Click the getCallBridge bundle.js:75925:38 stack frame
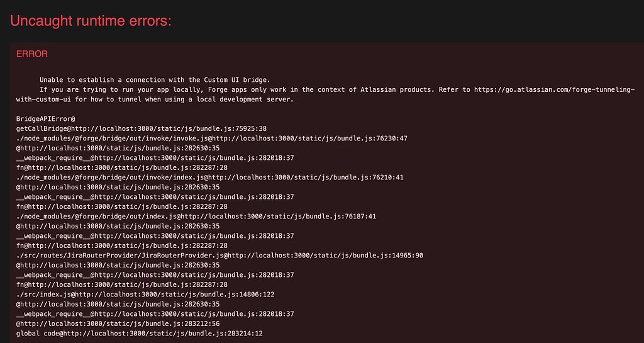The width and height of the screenshot is (644, 343). coord(142,128)
